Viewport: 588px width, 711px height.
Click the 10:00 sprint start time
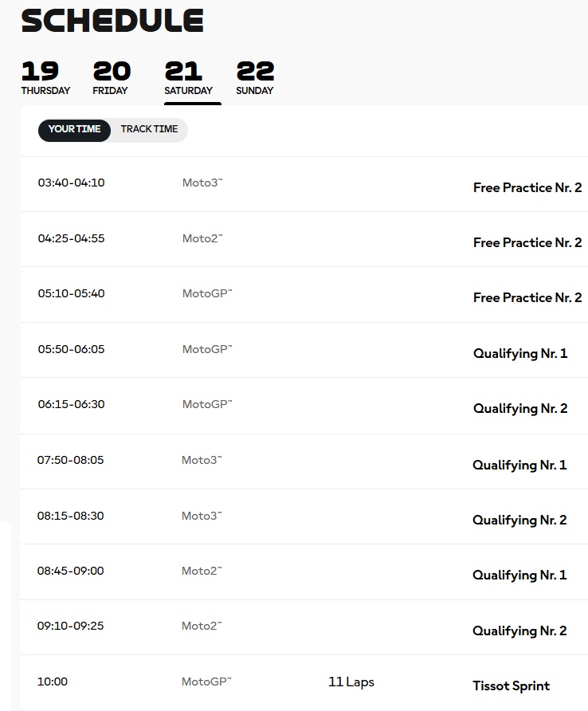click(x=53, y=682)
